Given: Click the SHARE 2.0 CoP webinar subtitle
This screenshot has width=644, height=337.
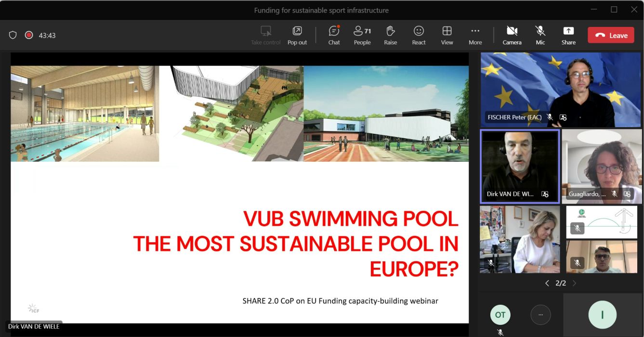Looking at the screenshot, I should 340,301.
